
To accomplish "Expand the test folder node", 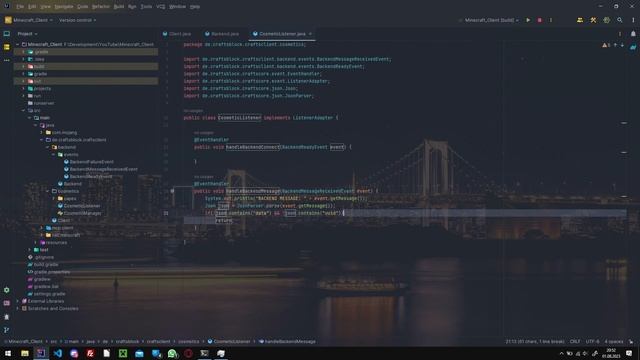I will [x=29, y=249].
